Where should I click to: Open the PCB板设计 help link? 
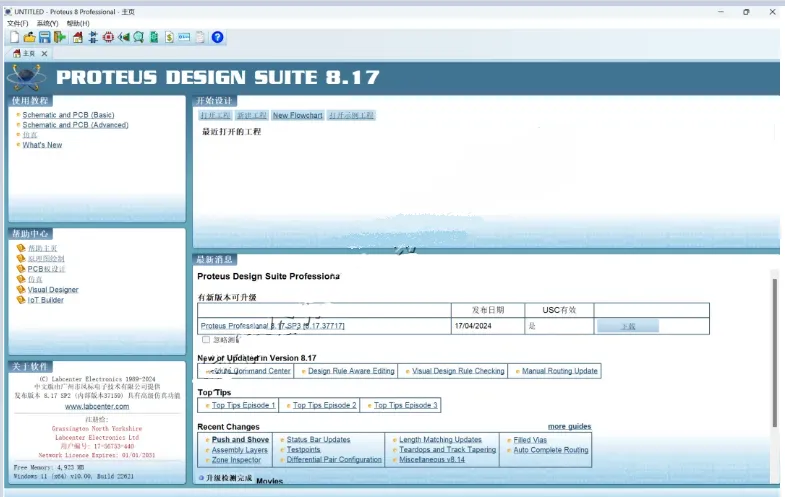point(46,269)
